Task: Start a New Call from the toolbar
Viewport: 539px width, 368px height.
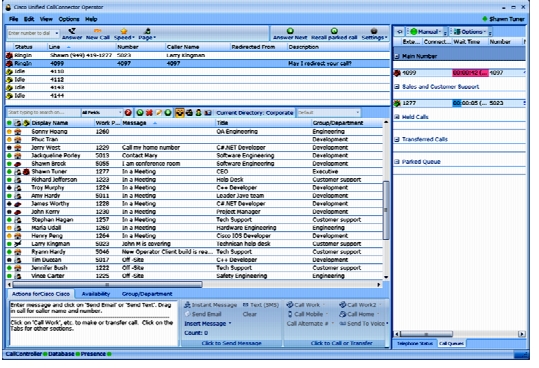Action: (x=98, y=34)
